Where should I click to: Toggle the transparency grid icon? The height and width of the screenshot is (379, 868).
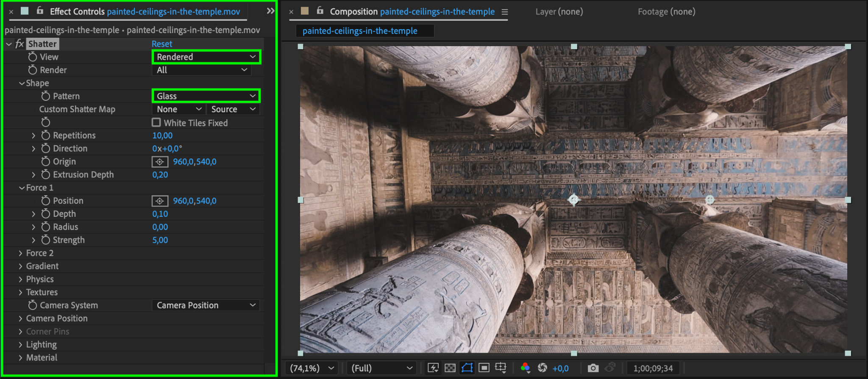450,368
